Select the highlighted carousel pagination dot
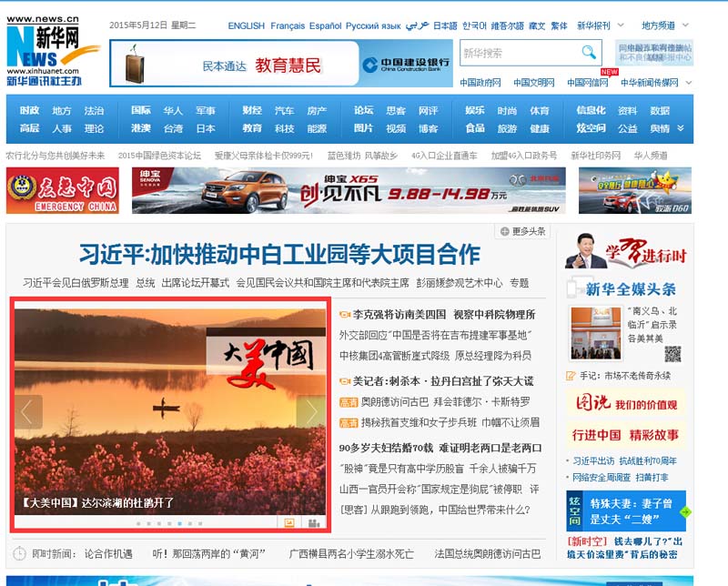 coord(179,524)
